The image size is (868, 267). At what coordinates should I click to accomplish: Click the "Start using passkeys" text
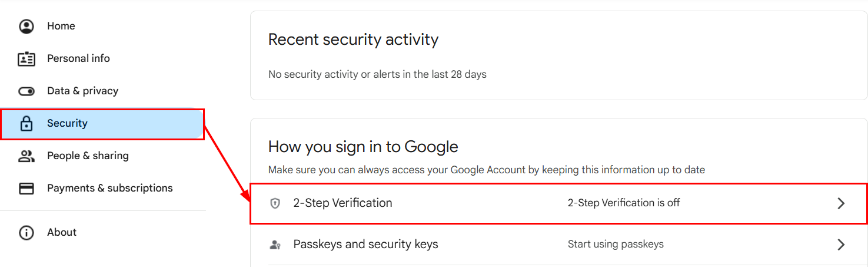pos(615,244)
